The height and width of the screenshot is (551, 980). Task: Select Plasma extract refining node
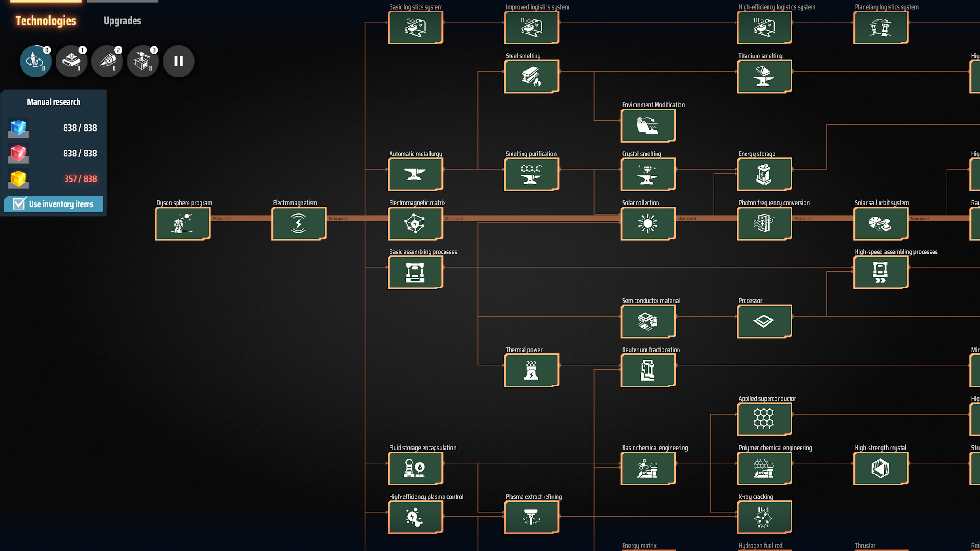pos(532,518)
